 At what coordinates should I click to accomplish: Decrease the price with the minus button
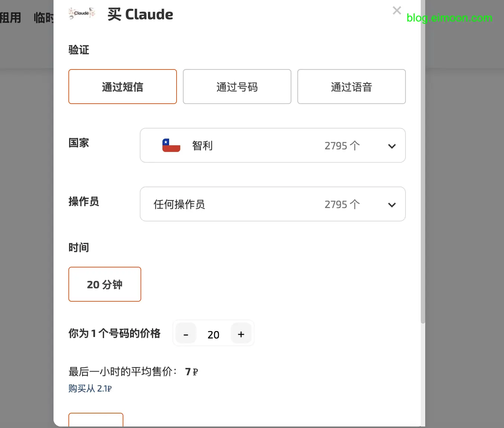(186, 334)
